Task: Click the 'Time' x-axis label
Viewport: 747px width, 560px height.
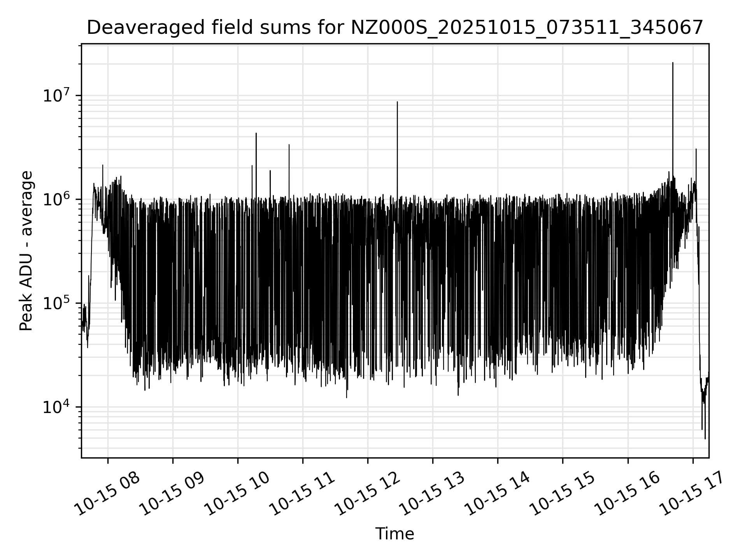Action: point(395,534)
